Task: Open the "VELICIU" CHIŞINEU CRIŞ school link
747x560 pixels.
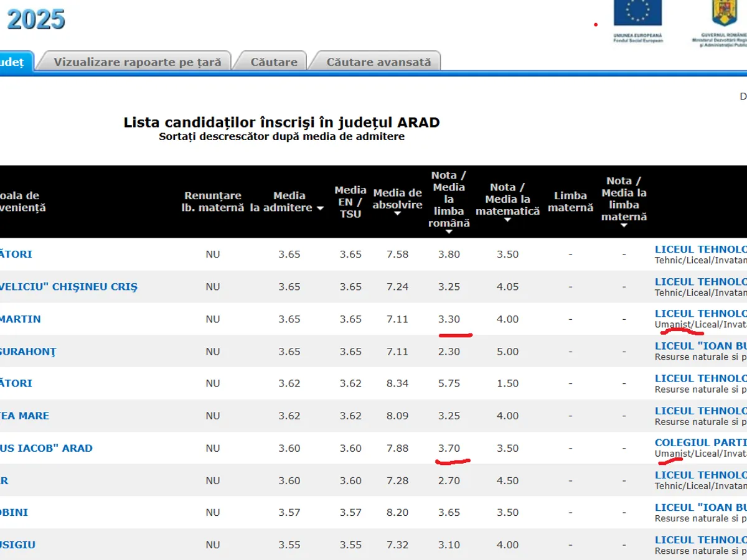Action: click(x=68, y=287)
